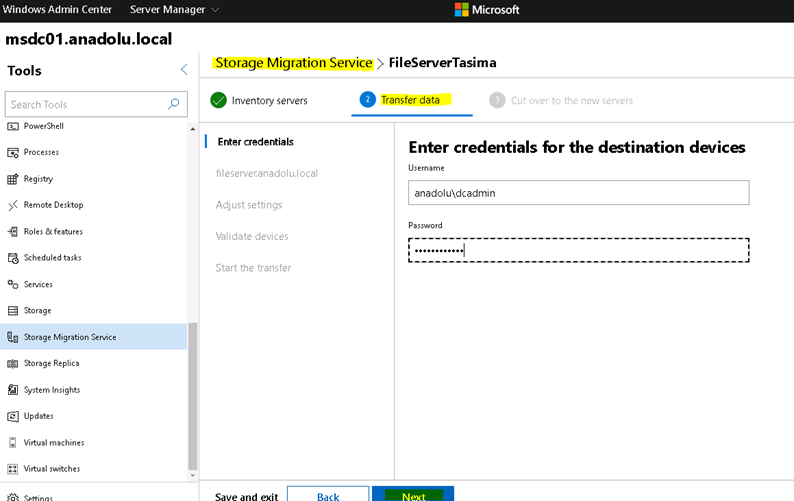Click the FileServerTasima job name
Image resolution: width=794 pixels, height=501 pixels.
coord(442,63)
